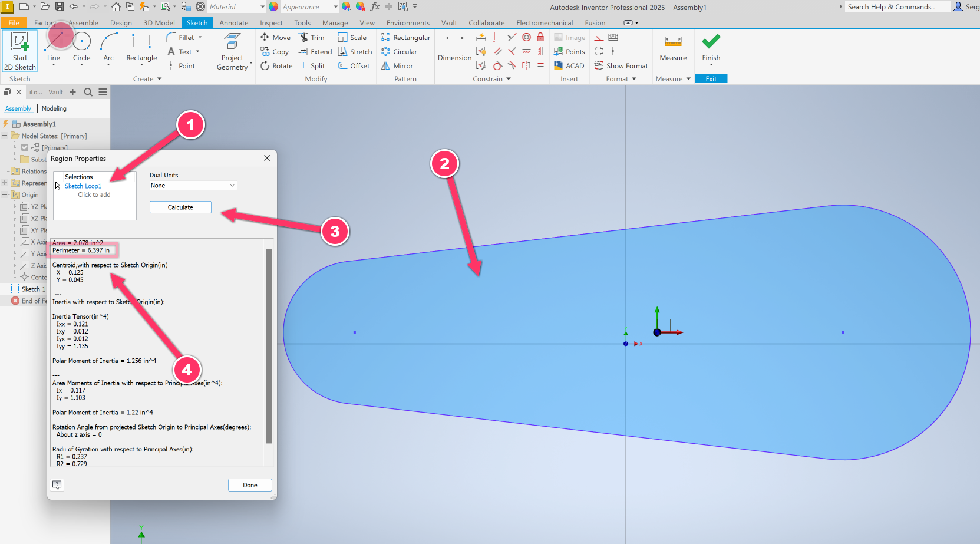Collapse the Model States tree node
Viewport: 980px width, 544px height.
pos(5,136)
